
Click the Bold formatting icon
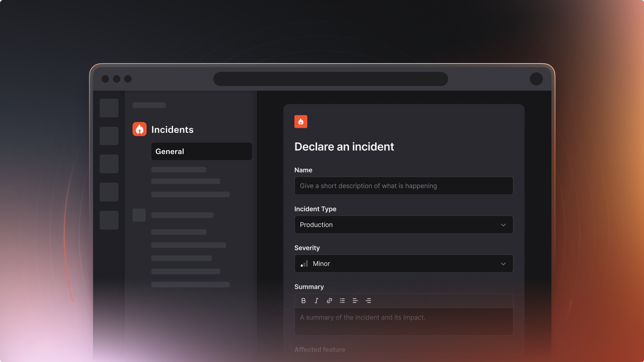(x=303, y=301)
